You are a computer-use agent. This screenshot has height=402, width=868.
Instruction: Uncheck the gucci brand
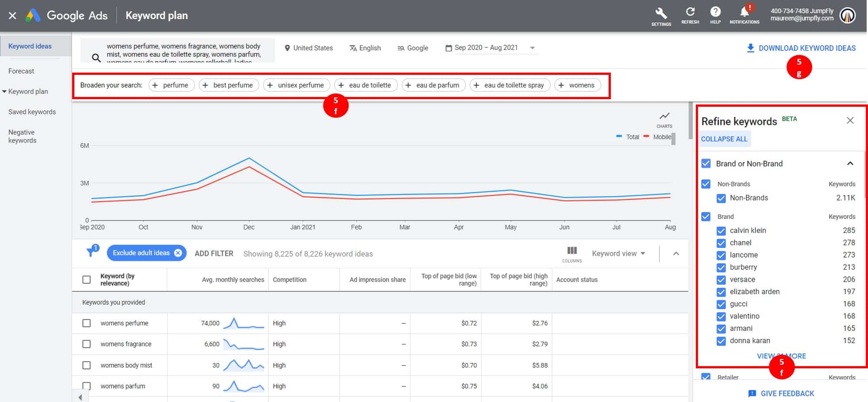(721, 304)
